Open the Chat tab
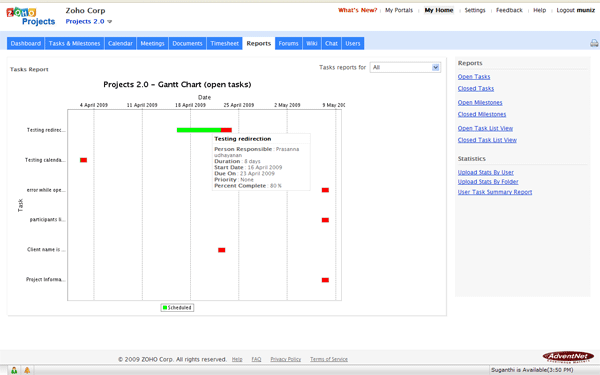This screenshot has height=375, width=600. click(331, 43)
